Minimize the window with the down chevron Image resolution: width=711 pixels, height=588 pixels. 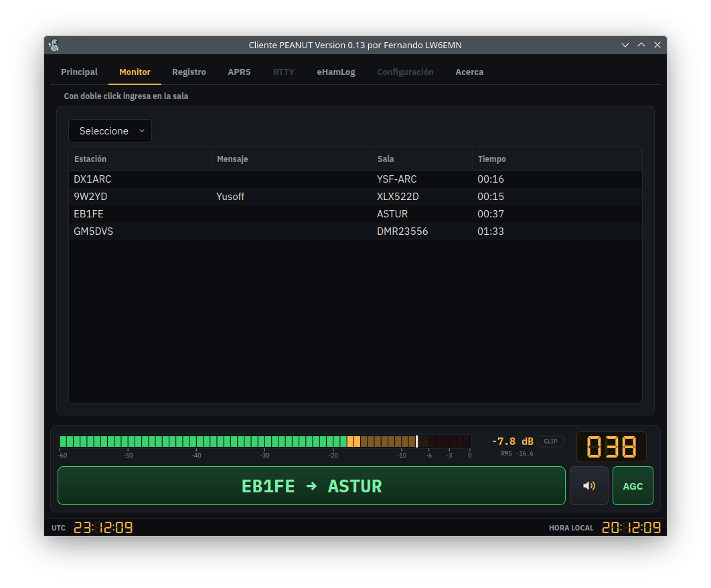[x=625, y=45]
